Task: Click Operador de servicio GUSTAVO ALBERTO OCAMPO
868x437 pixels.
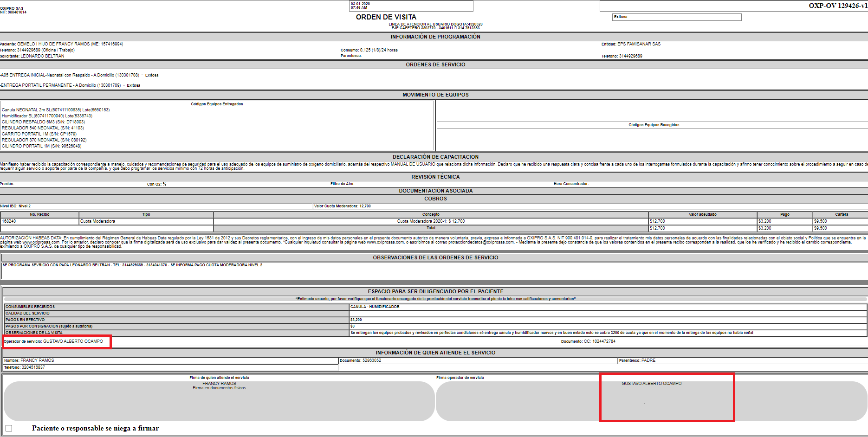Action: [53, 341]
